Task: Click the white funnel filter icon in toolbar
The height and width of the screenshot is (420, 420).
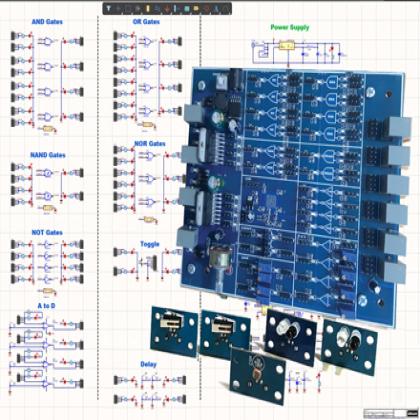Action: (x=108, y=8)
